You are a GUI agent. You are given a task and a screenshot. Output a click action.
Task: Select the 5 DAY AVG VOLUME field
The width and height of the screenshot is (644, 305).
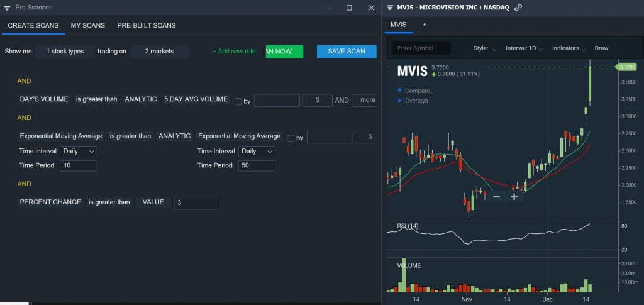pyautogui.click(x=196, y=99)
